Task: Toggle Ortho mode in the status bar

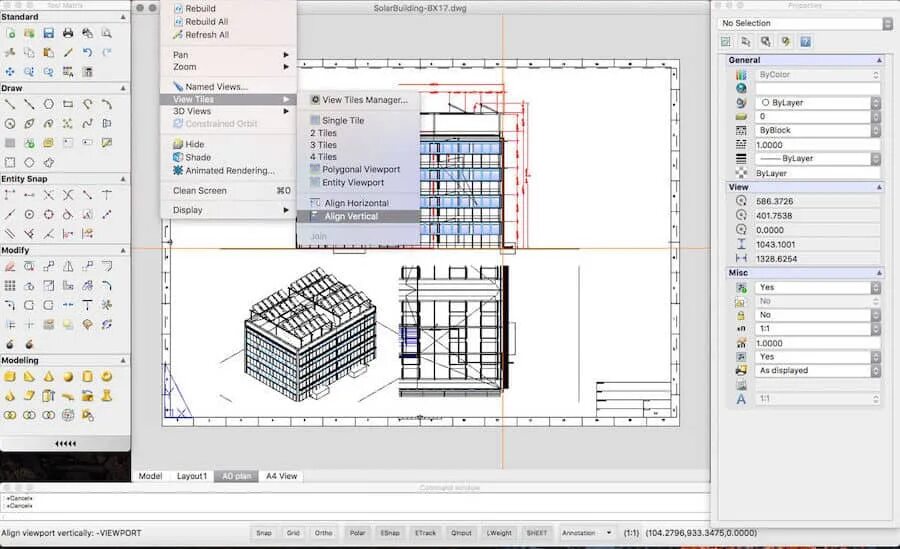Action: point(323,533)
